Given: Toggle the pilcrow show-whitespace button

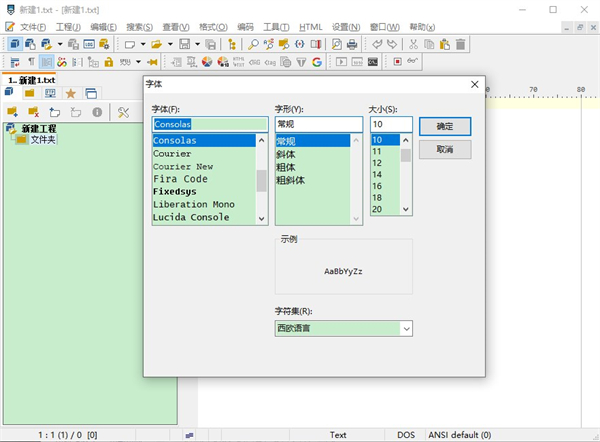Looking at the screenshot, I should [29, 62].
